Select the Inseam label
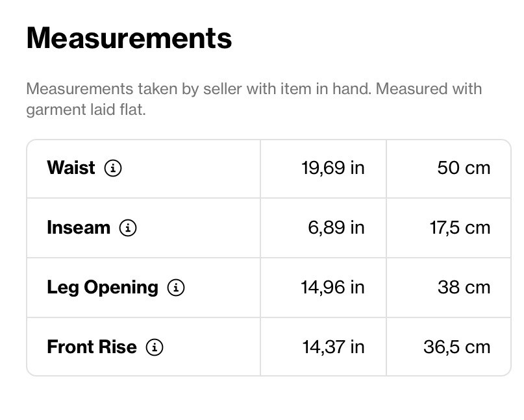The width and height of the screenshot is (524, 420). pos(79,228)
